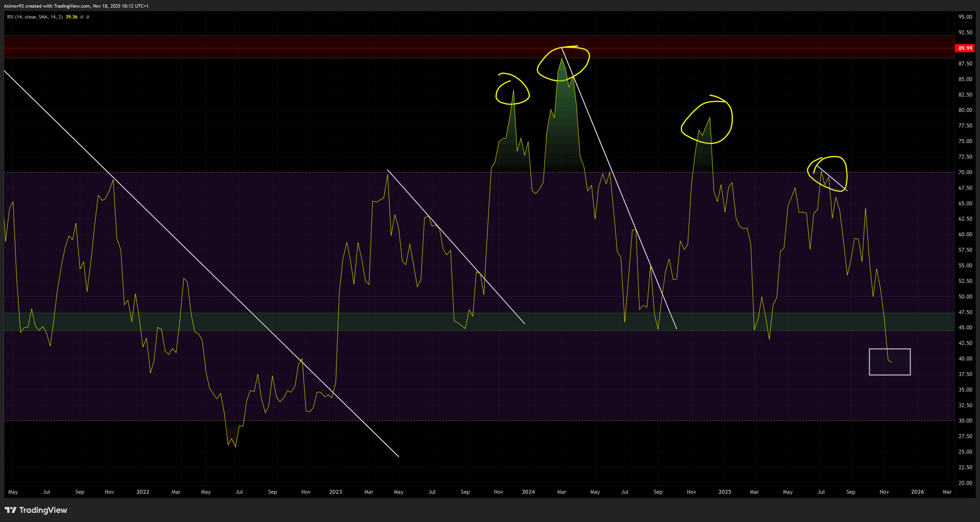
Task: Select the 47.50 axis value
Action: tap(965, 312)
